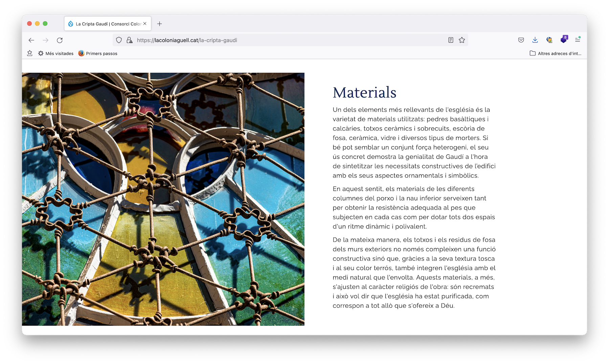Screen dimensions: 609x364
Task: Bookmark this page with the star
Action: pyautogui.click(x=462, y=40)
